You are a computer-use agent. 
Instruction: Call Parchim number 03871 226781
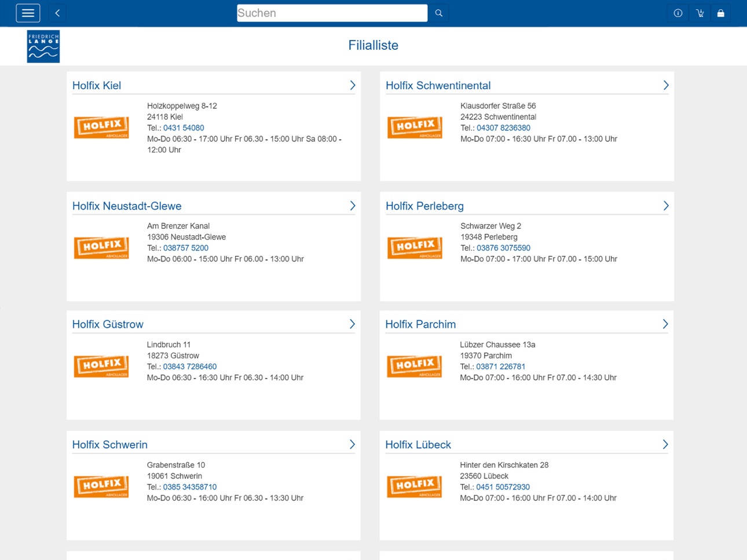[x=501, y=367]
